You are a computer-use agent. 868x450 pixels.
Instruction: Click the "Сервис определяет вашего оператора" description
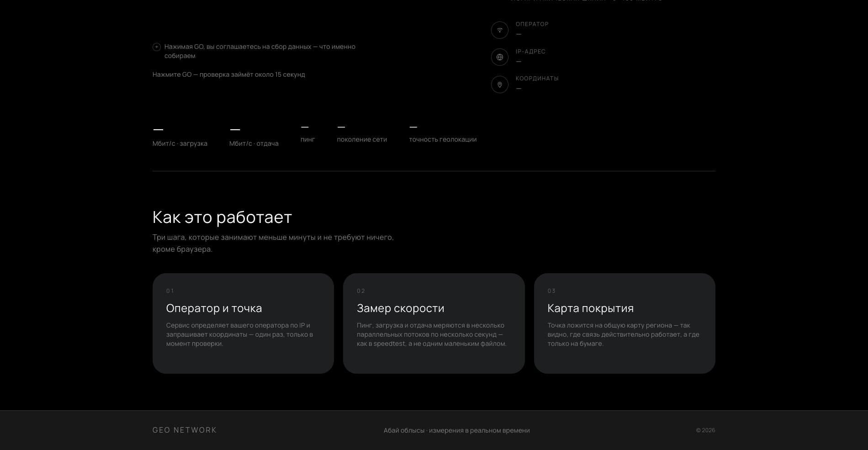click(240, 334)
